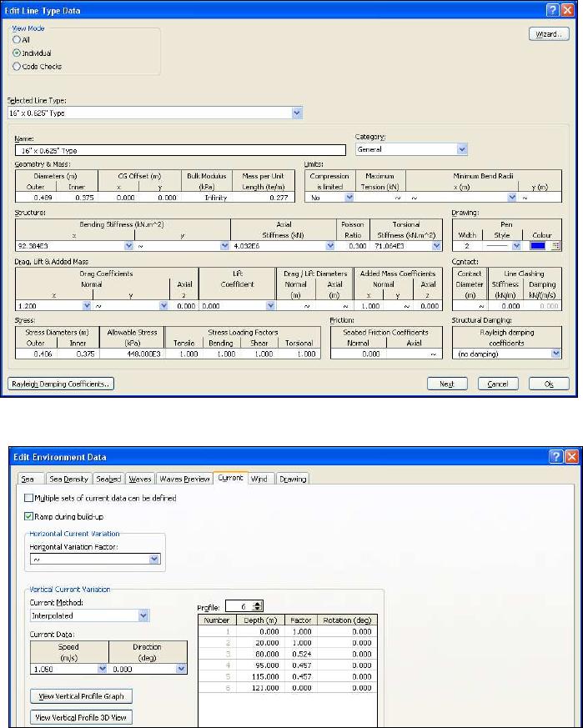Click the help icon in Edit Line Type Data title bar
Viewport: 583px width, 728px height.
coord(554,8)
